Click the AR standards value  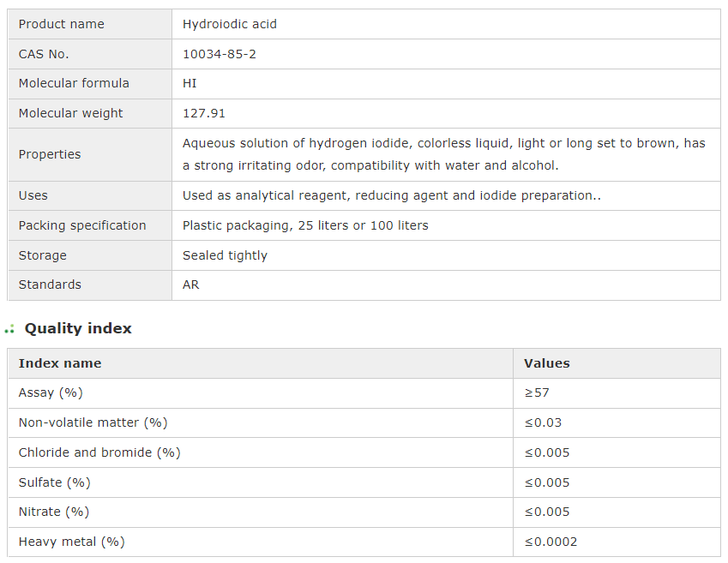190,284
